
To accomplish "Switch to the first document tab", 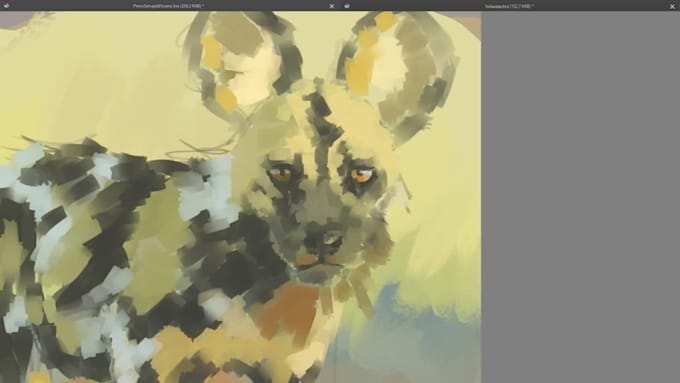I will (x=169, y=6).
